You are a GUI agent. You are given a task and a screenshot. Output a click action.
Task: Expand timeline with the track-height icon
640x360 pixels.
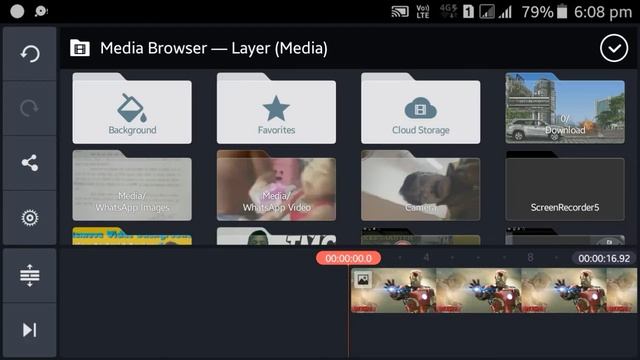coord(30,275)
